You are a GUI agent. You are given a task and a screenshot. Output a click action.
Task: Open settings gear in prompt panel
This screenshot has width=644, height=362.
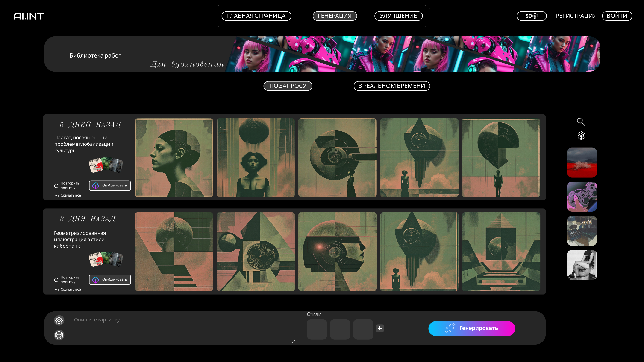[x=59, y=320]
